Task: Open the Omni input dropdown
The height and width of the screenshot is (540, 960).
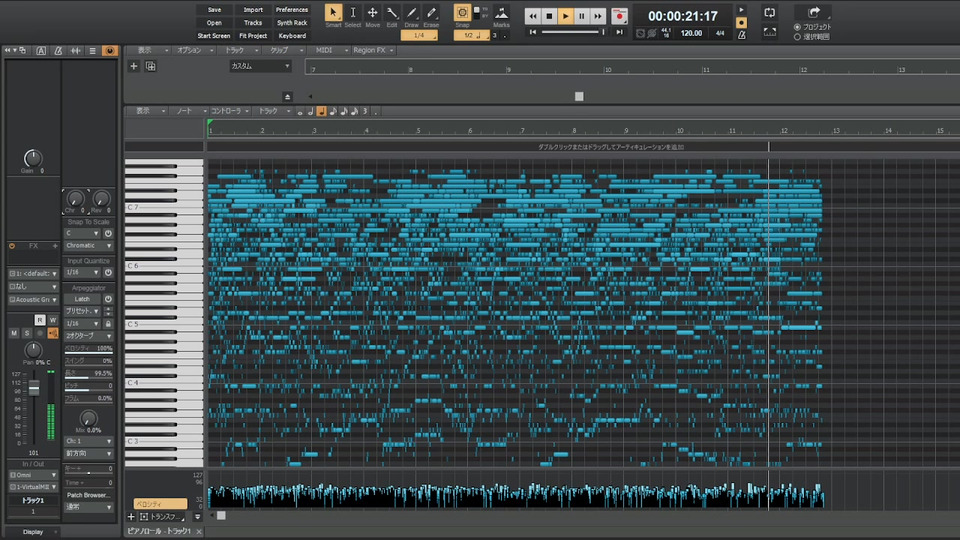Action: pyautogui.click(x=33, y=475)
